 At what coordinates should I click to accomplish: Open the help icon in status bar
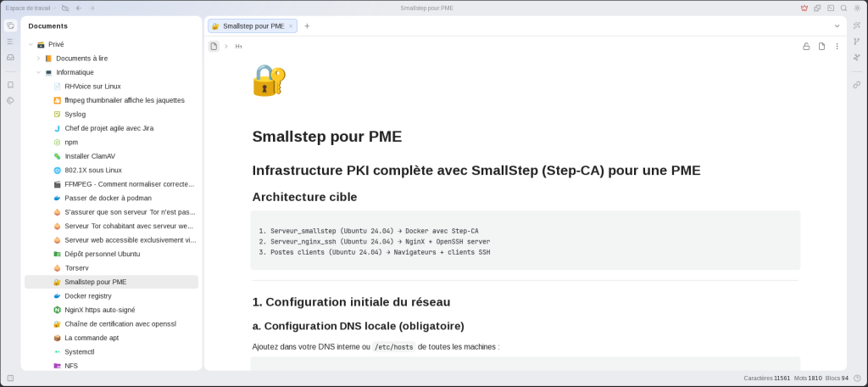pos(857,379)
